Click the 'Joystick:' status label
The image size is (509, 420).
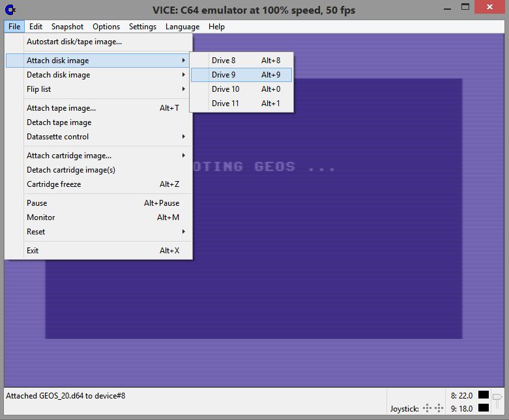(405, 409)
